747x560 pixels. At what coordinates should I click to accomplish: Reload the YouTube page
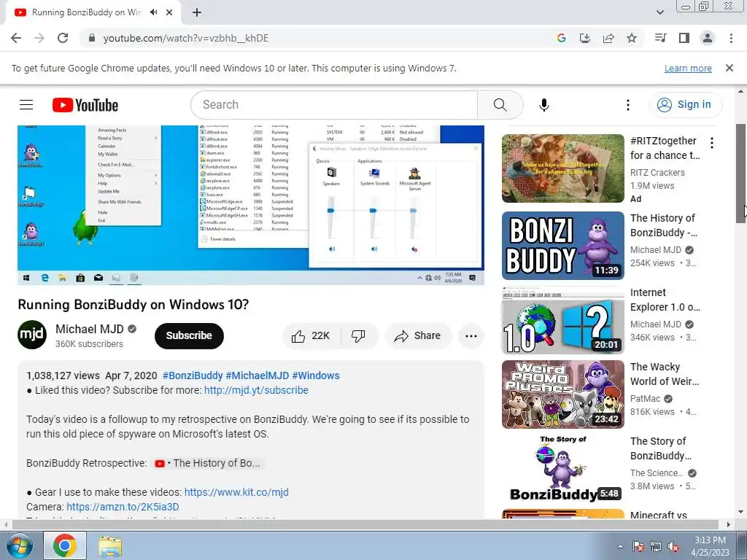click(63, 38)
